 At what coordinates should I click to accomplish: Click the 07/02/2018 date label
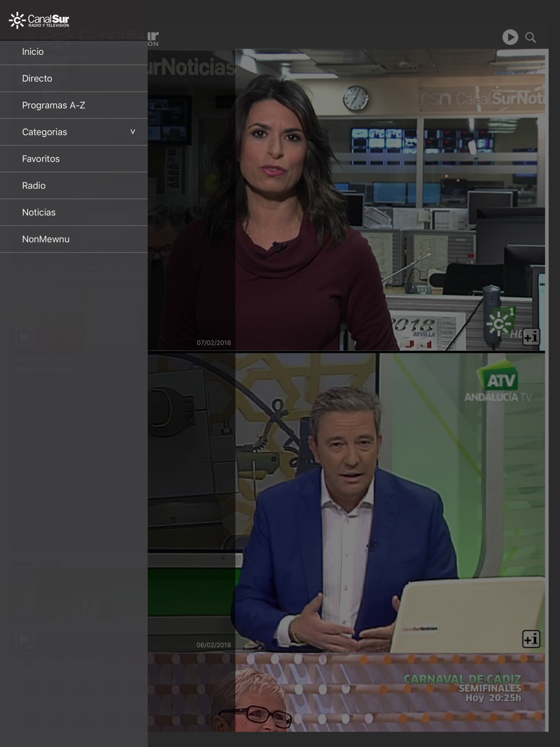pos(214,343)
